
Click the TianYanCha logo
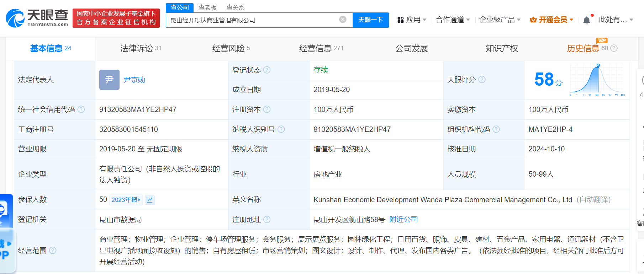(x=37, y=18)
